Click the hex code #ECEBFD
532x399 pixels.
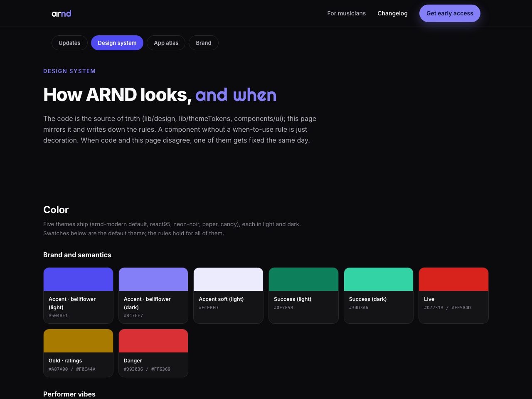coord(208,308)
